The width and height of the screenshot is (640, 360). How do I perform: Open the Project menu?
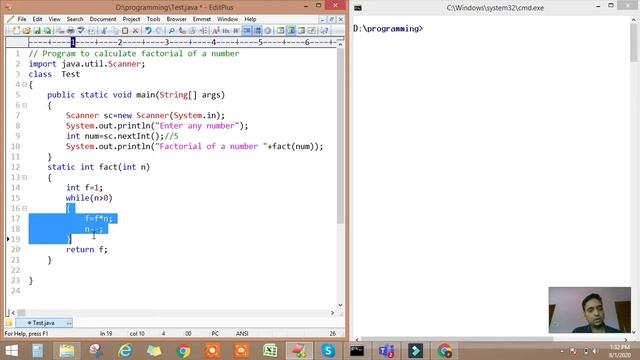tap(131, 19)
